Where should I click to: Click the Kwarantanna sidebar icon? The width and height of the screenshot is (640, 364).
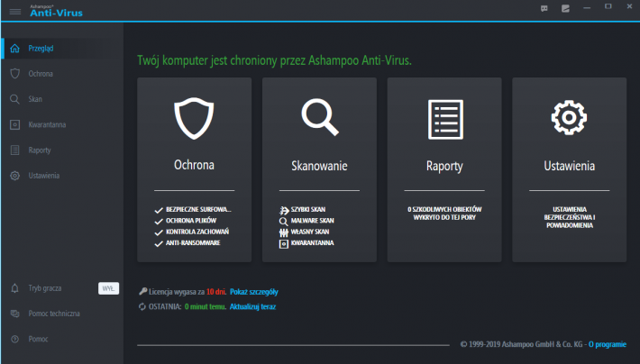[14, 124]
